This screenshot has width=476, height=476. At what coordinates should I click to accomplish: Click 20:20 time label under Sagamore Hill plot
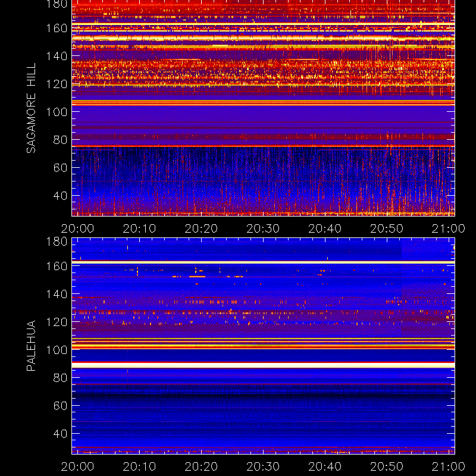pyautogui.click(x=201, y=228)
